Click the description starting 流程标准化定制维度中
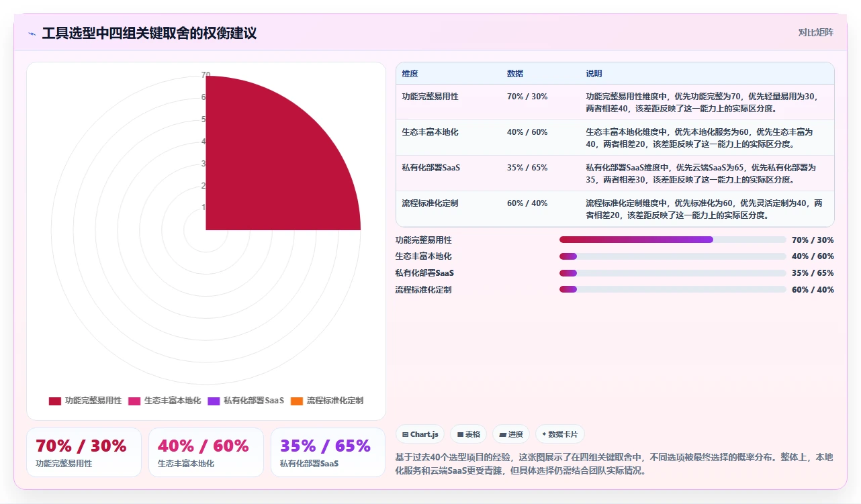Viewport: 861px width, 504px height. [705, 209]
